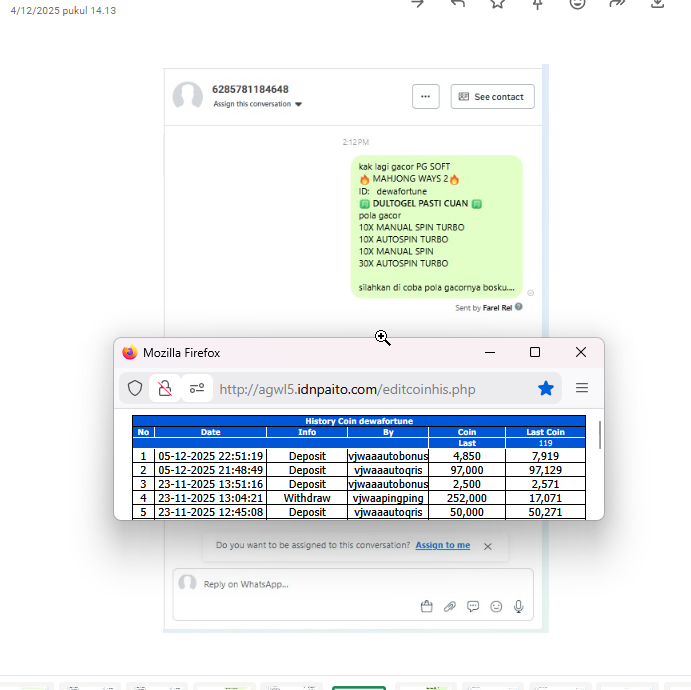
Task: Click the last coin value 7,919
Action: point(545,456)
